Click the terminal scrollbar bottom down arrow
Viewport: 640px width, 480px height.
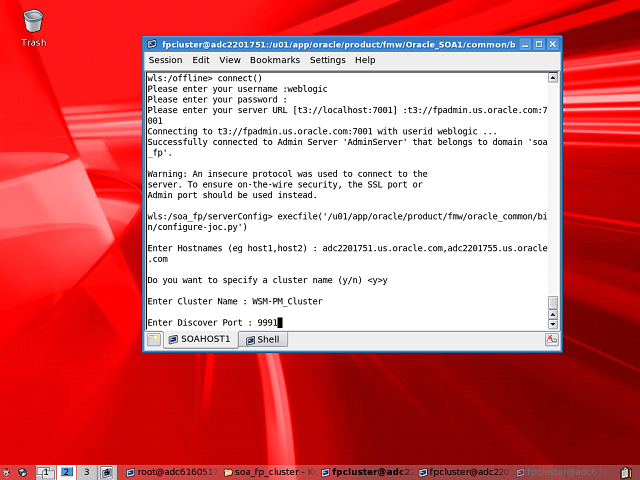[x=553, y=324]
